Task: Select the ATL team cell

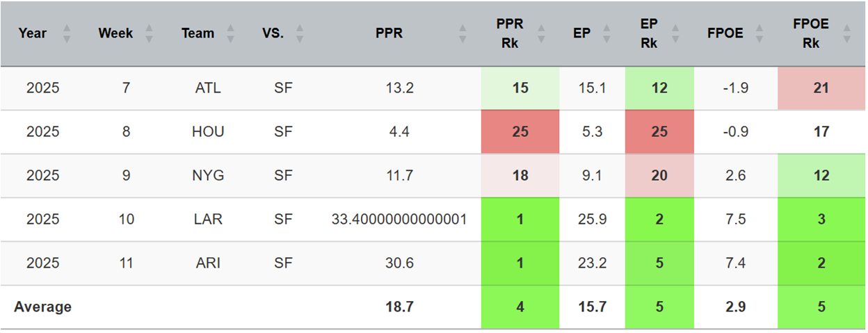Action: click(208, 88)
